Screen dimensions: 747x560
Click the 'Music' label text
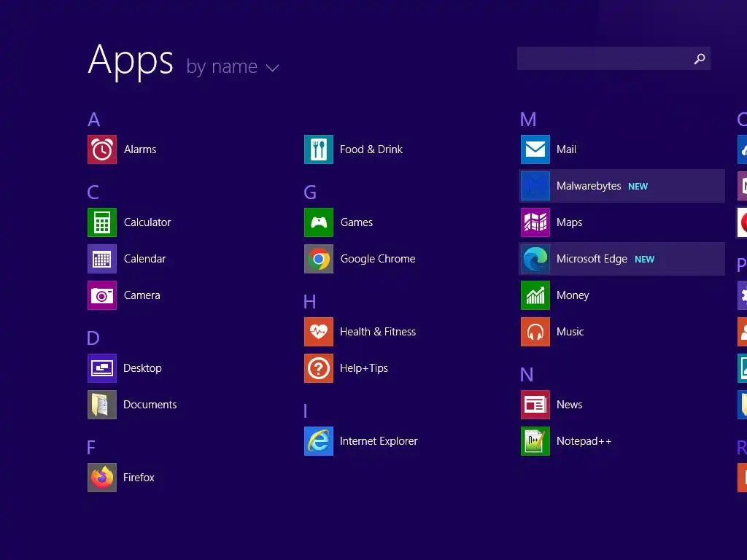570,332
